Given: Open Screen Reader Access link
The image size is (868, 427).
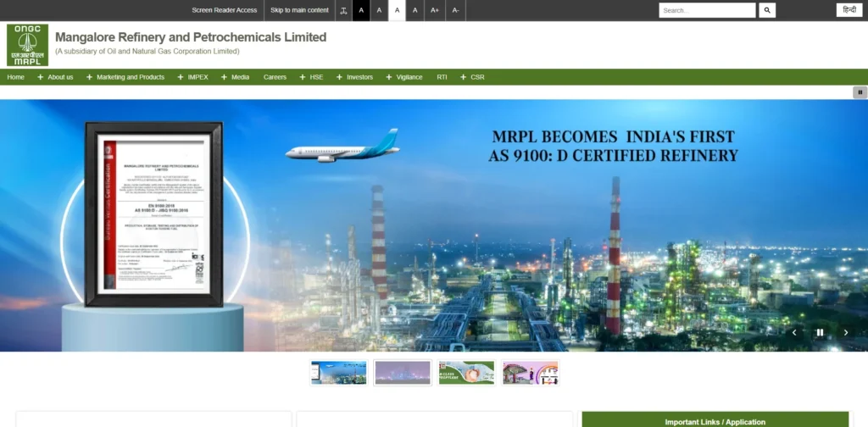Looking at the screenshot, I should coord(224,10).
